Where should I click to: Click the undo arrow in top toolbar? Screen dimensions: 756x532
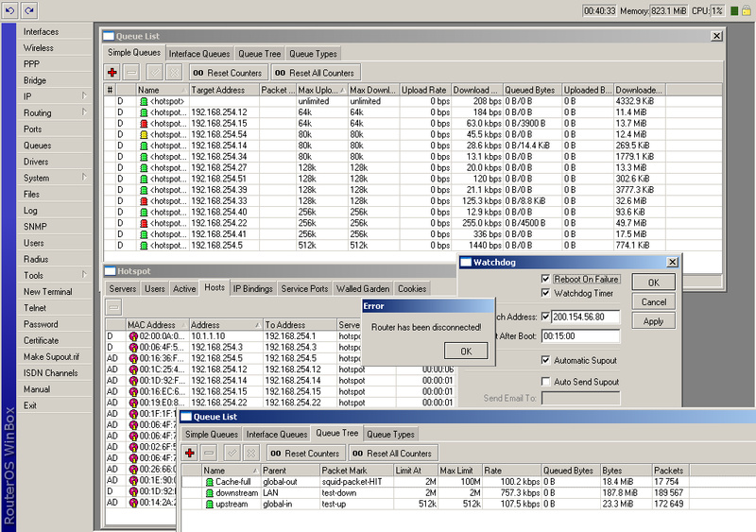coord(10,9)
